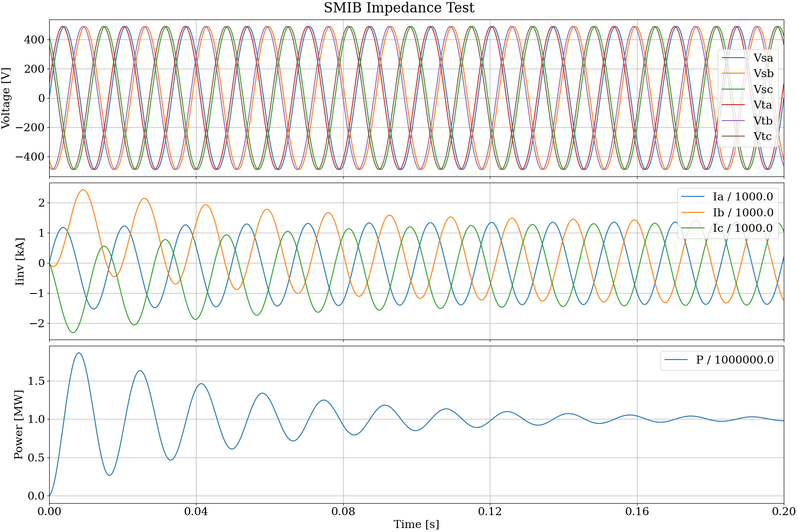Click the 'Voltage [V]' axis label

(x=6, y=98)
